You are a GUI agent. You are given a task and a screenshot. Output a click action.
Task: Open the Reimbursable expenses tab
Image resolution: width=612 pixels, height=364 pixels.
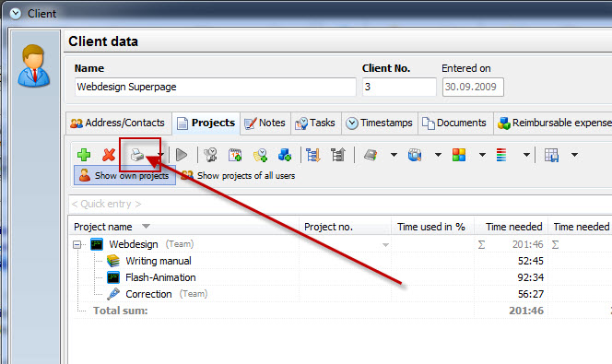point(553,123)
